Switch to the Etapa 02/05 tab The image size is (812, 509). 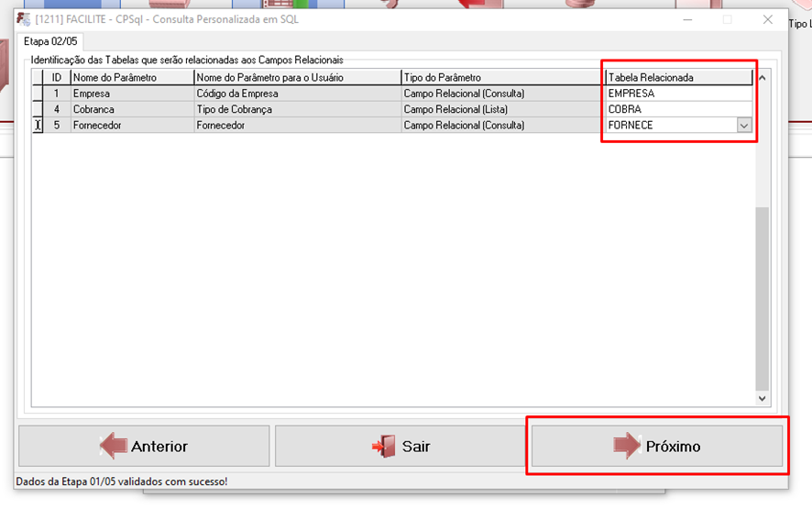(x=50, y=41)
